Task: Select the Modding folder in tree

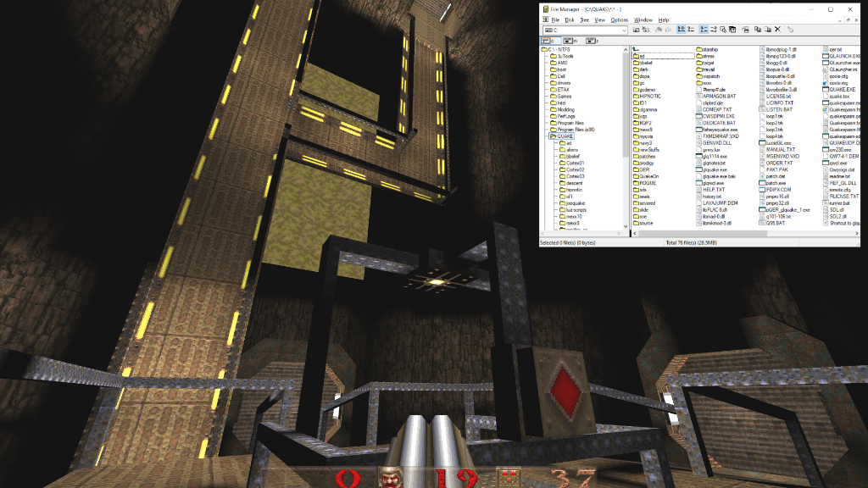Action: tap(563, 109)
